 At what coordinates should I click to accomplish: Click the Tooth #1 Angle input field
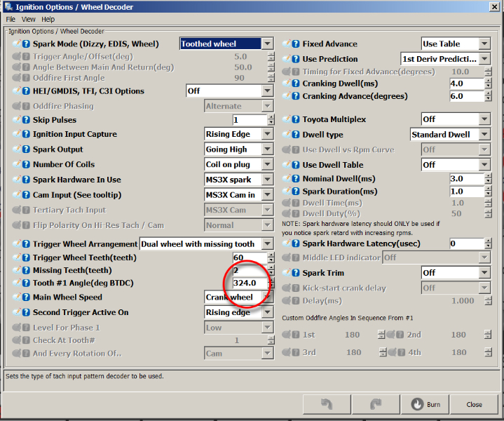pyautogui.click(x=248, y=283)
